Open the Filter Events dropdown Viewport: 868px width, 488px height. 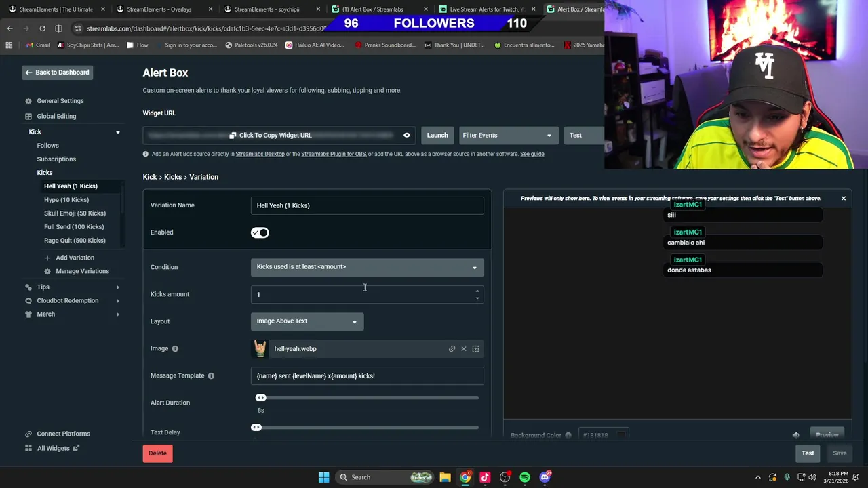tap(509, 136)
